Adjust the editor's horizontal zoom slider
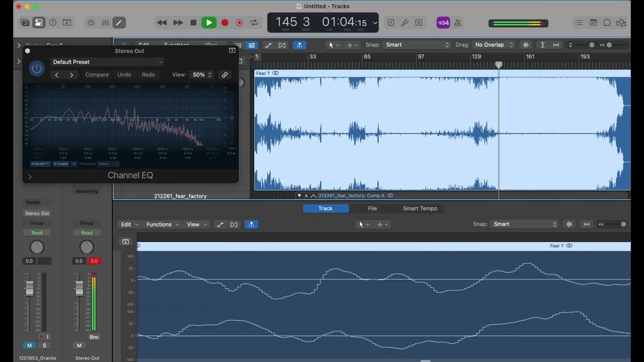644x362 pixels. coord(623,224)
